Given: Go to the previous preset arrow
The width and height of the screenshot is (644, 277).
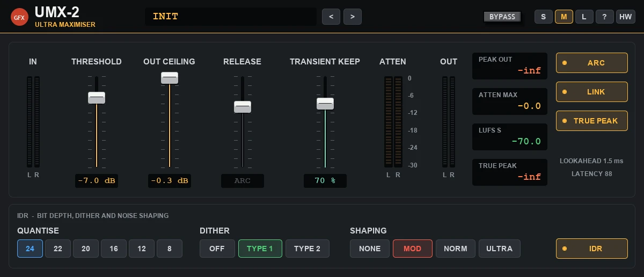Looking at the screenshot, I should 331,17.
